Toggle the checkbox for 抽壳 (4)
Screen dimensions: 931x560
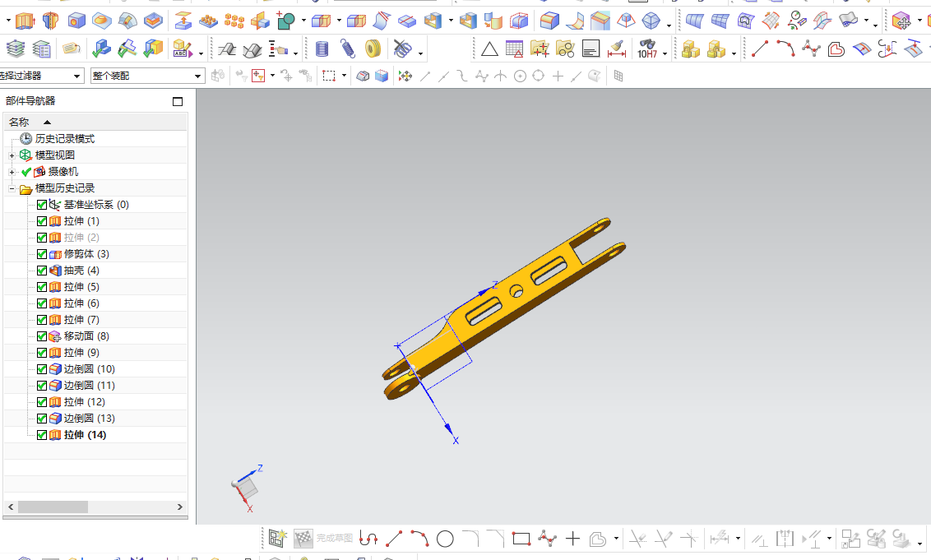point(42,271)
